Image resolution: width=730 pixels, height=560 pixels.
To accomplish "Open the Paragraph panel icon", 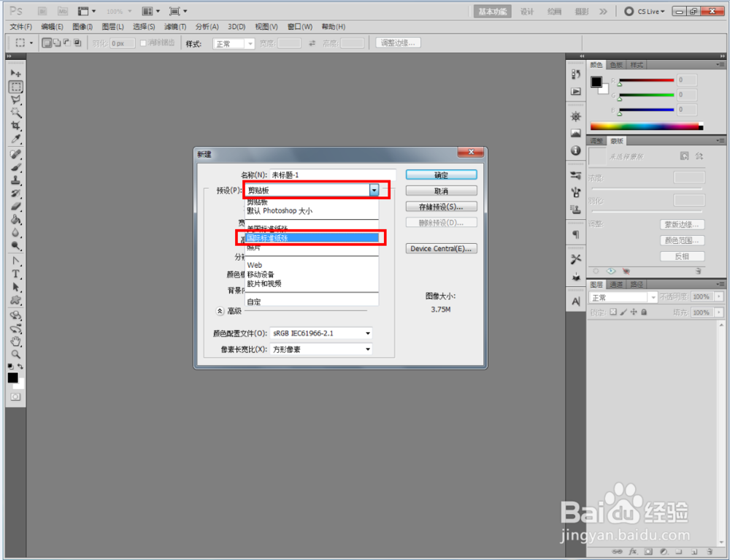I will point(576,234).
